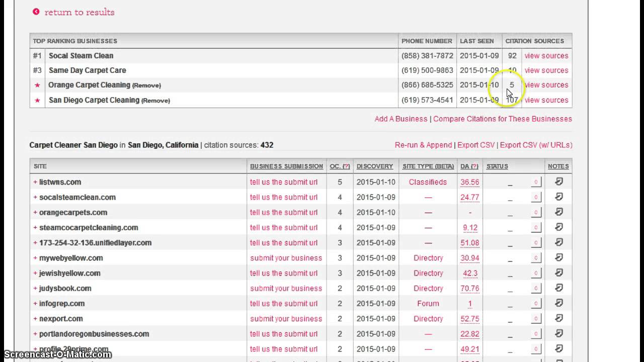Click the Export CSV (w/ URLs) link
The height and width of the screenshot is (362, 644).
pos(536,145)
